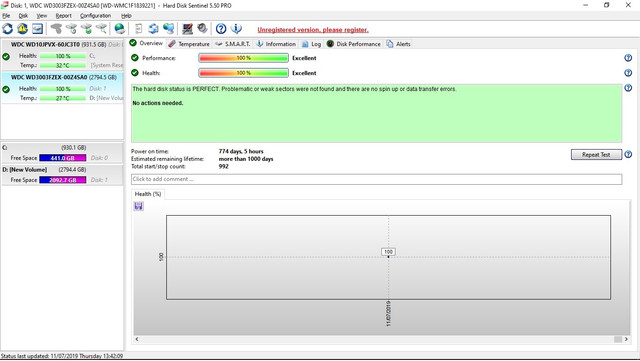Click the 27 °C temperature bar of second disk
The height and width of the screenshot is (361, 640).
pyautogui.click(x=62, y=98)
